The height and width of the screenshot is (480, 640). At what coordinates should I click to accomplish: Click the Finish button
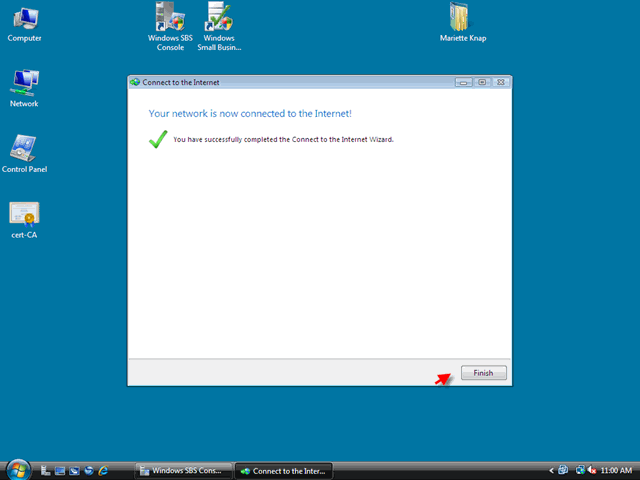click(484, 373)
